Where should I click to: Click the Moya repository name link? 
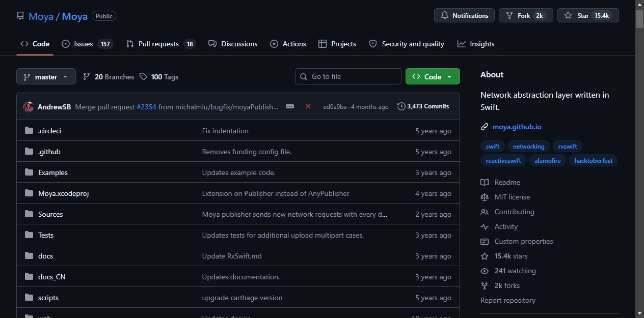coord(75,16)
